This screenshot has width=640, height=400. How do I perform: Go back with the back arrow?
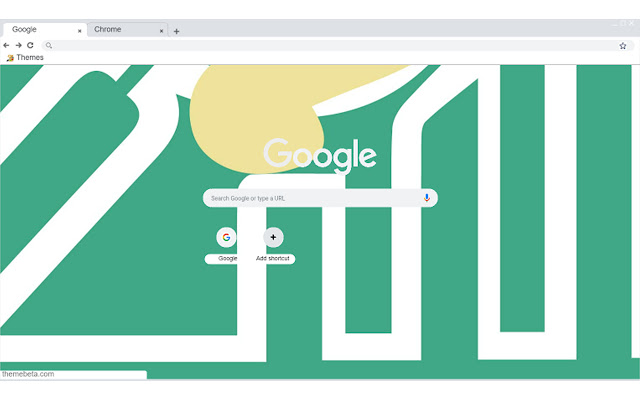click(x=6, y=45)
